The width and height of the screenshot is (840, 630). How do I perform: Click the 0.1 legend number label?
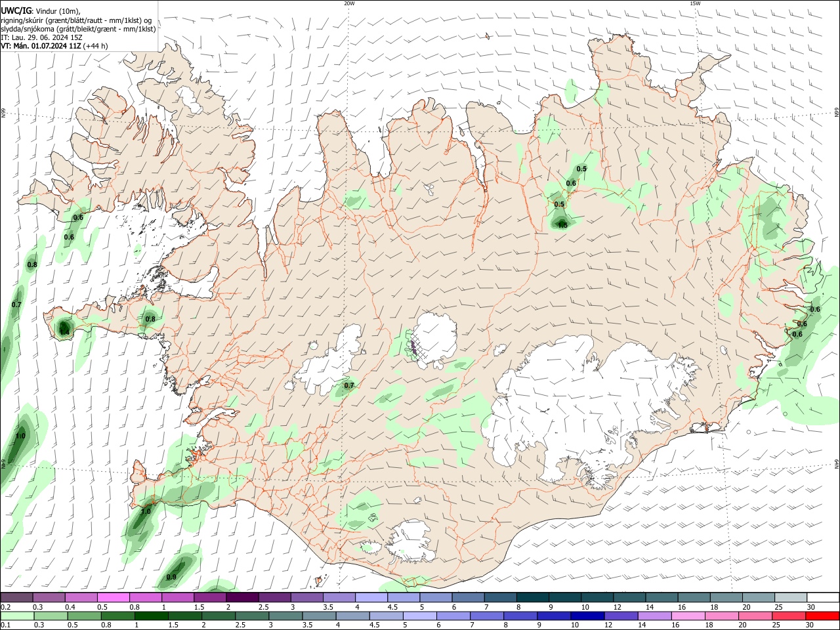tap(5, 625)
